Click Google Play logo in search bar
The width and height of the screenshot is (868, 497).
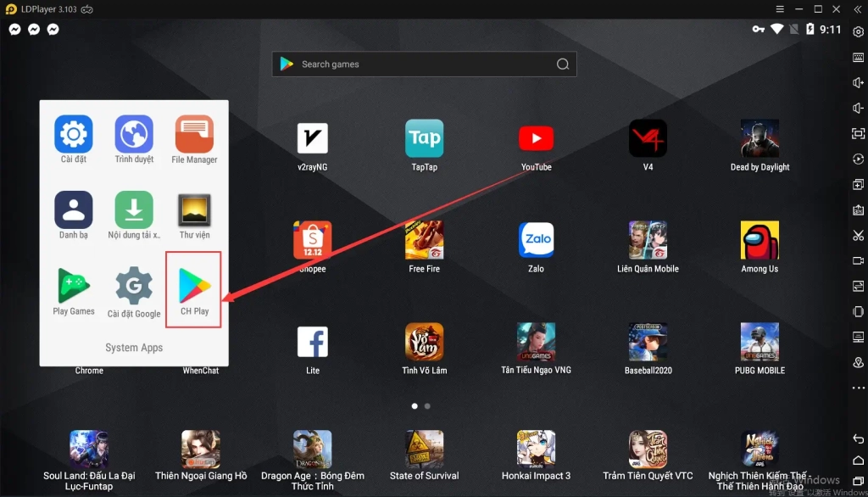click(x=287, y=64)
